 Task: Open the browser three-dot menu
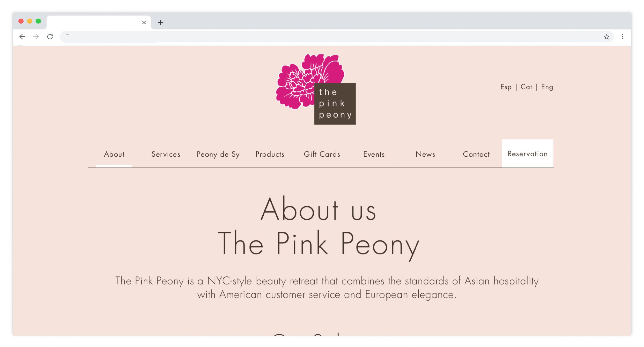click(622, 37)
